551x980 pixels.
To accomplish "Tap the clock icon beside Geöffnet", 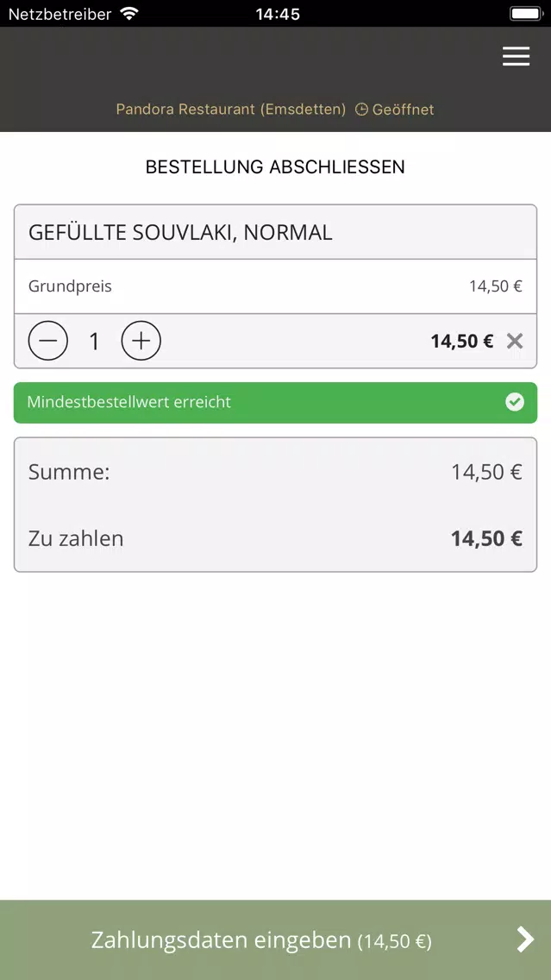I will pos(361,110).
